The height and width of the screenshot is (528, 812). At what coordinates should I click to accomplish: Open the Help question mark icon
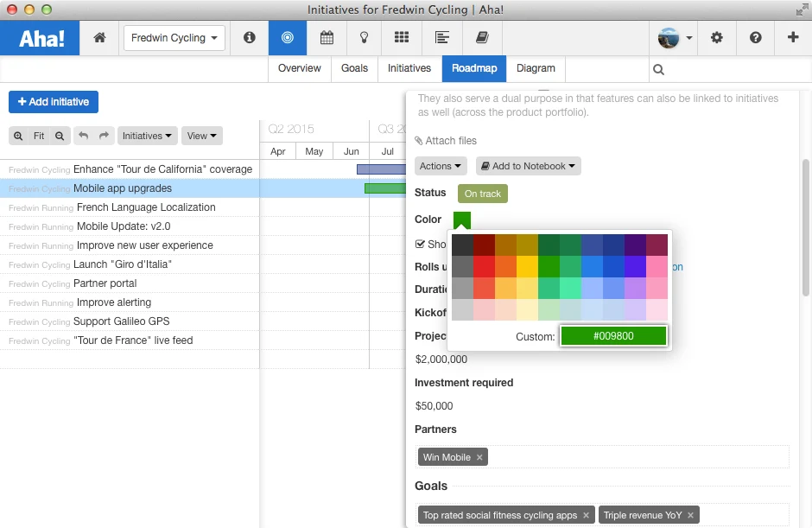756,37
